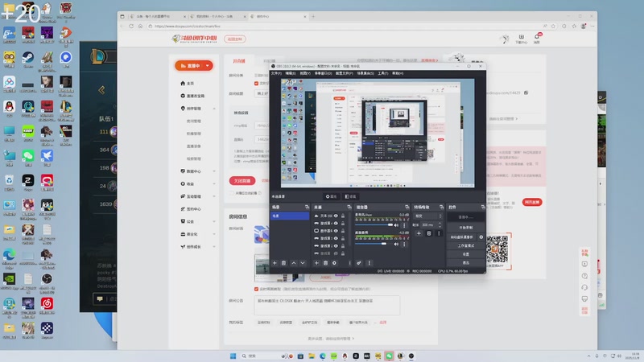The image size is (644, 362).
Task: Toggle the checkbox above the room announcement box
Action: [x=256, y=289]
